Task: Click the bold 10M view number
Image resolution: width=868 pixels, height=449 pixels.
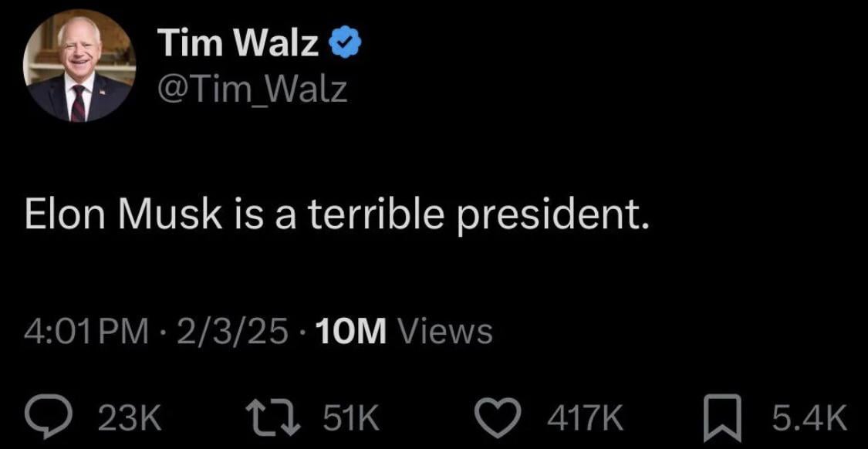Action: tap(350, 332)
